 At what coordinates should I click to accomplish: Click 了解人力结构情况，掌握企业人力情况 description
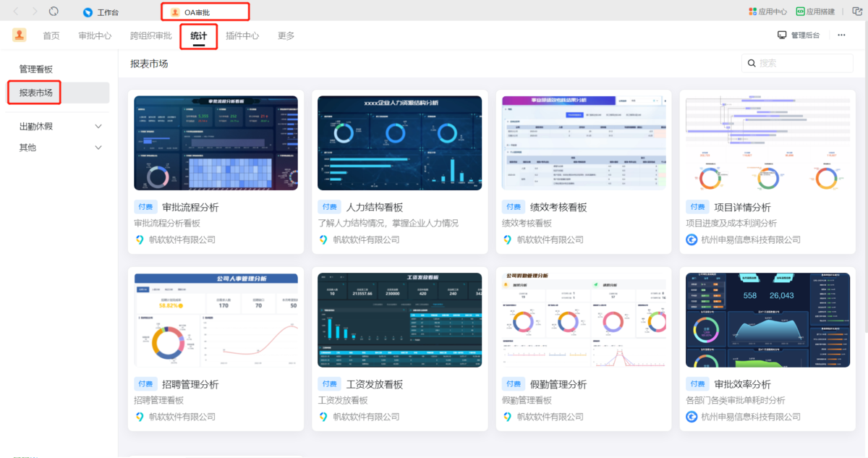[x=388, y=224]
